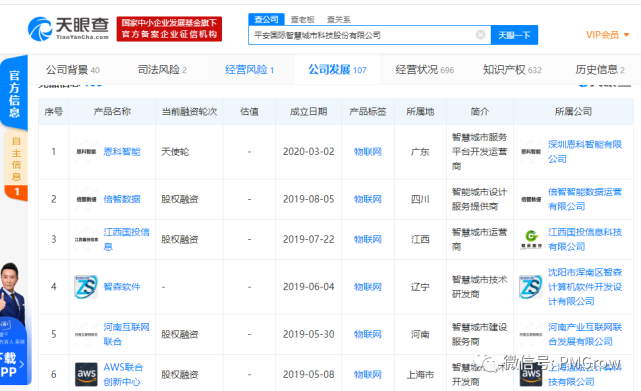Click the date 2019-08-05

(309, 199)
